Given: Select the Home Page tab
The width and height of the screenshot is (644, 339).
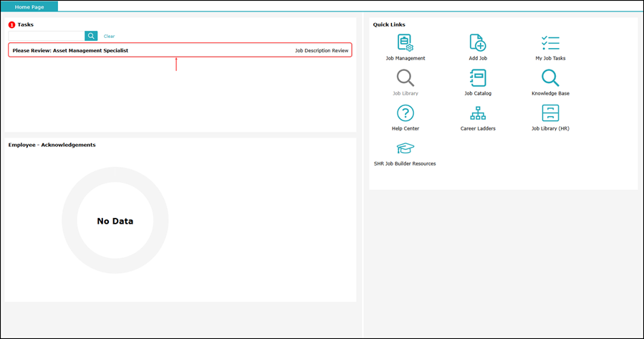Looking at the screenshot, I should (x=29, y=6).
